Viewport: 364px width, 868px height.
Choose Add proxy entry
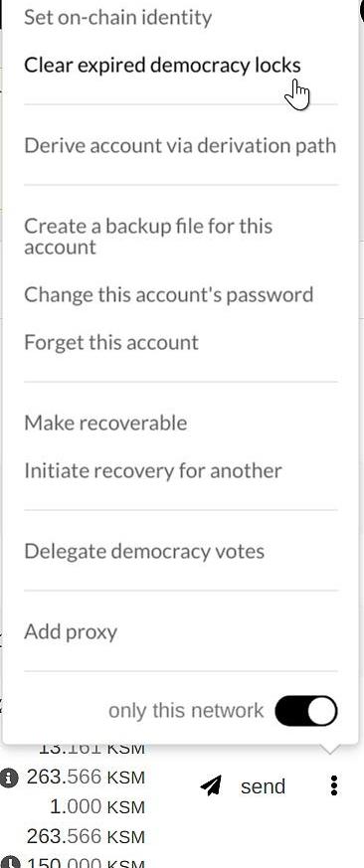(71, 632)
